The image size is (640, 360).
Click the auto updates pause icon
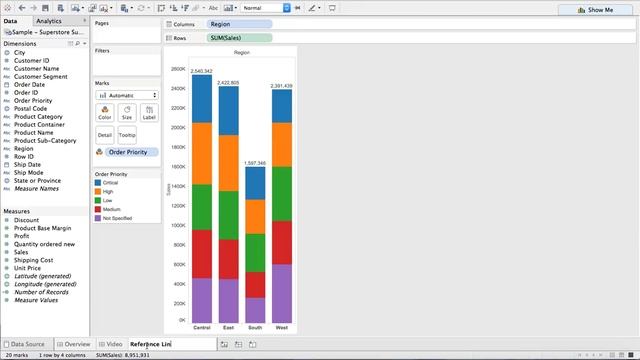124,8
